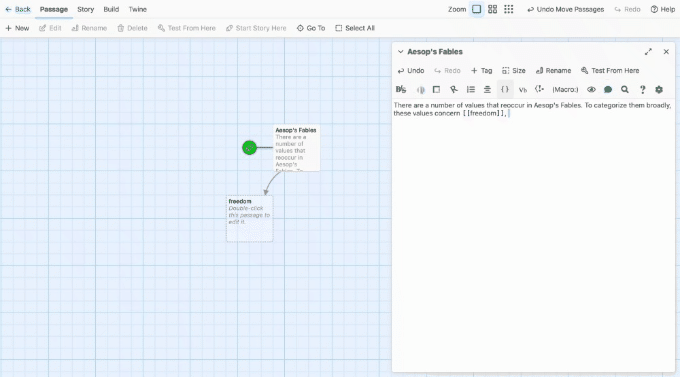
Task: Open the (Macro:) insert tool
Action: click(565, 90)
